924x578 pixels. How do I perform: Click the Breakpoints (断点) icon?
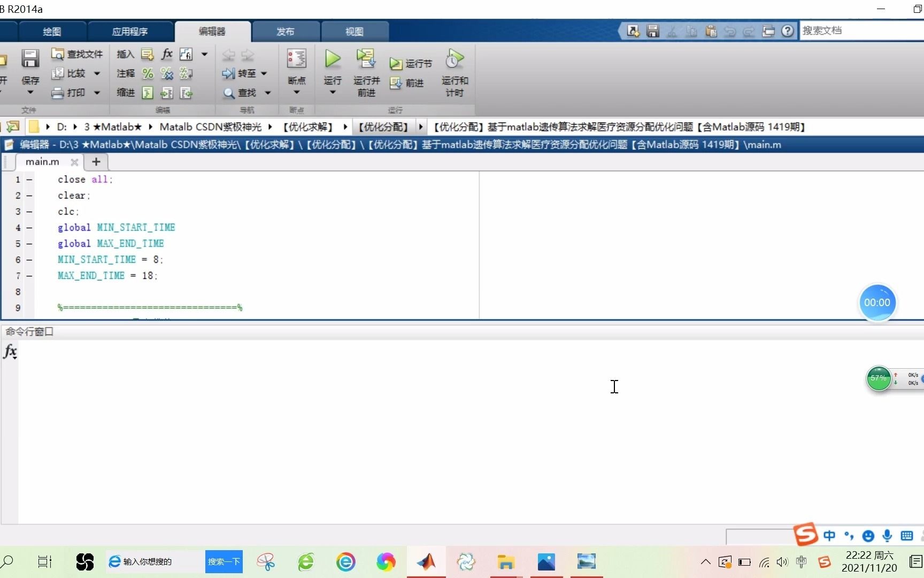[296, 59]
